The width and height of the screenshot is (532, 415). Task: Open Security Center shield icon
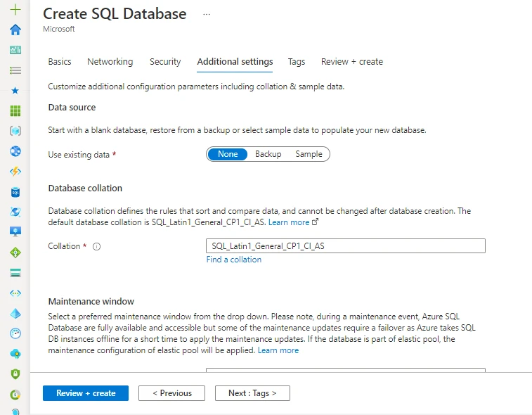point(15,374)
